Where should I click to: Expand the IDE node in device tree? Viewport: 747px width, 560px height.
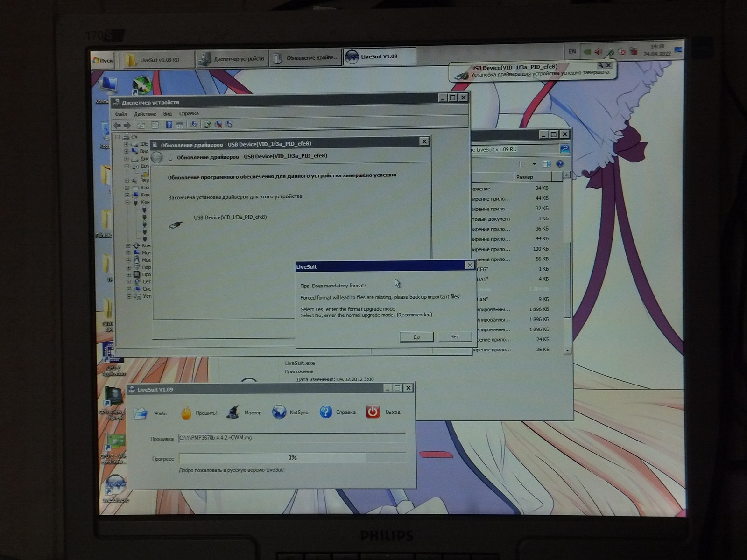[x=126, y=144]
